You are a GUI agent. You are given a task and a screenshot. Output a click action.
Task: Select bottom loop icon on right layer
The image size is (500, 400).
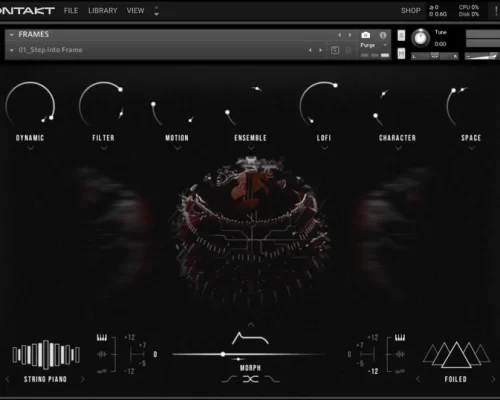[x=400, y=371]
